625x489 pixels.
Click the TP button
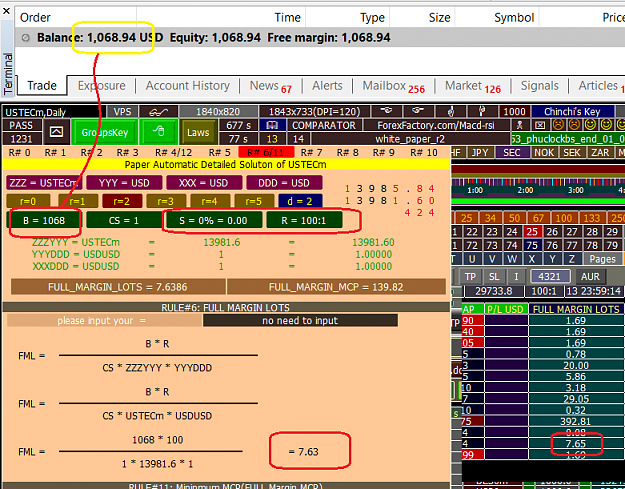click(470, 277)
